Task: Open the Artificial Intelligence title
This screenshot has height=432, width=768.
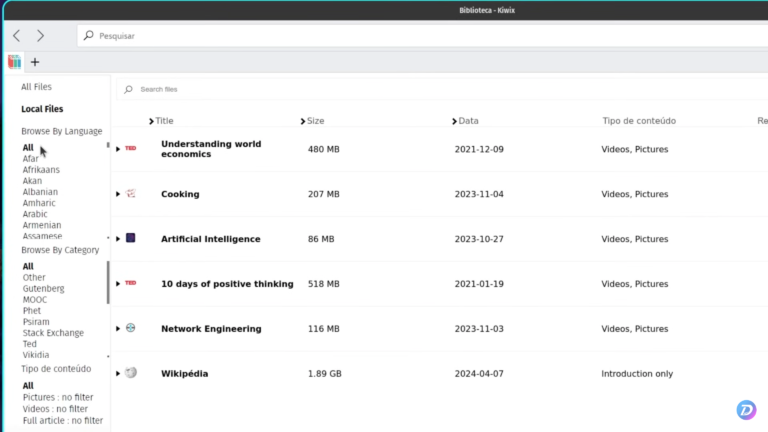Action: (x=211, y=239)
